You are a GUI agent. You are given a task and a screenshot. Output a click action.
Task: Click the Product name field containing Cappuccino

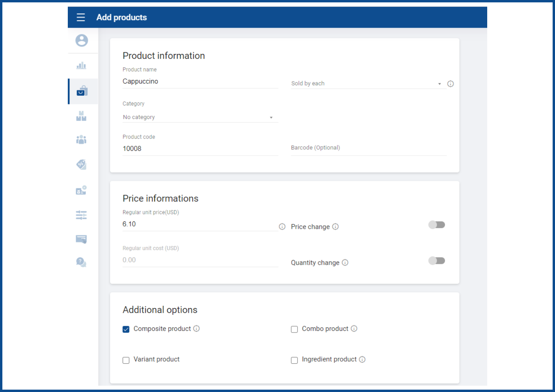coord(200,82)
